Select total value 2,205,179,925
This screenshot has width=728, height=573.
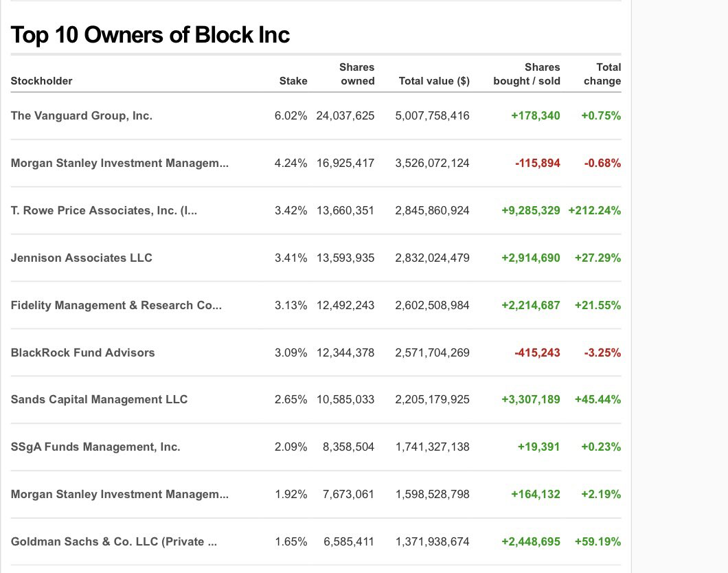(x=432, y=399)
